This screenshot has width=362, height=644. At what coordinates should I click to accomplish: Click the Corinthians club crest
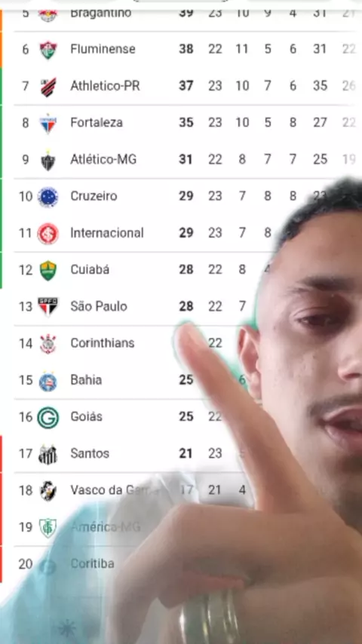point(48,344)
